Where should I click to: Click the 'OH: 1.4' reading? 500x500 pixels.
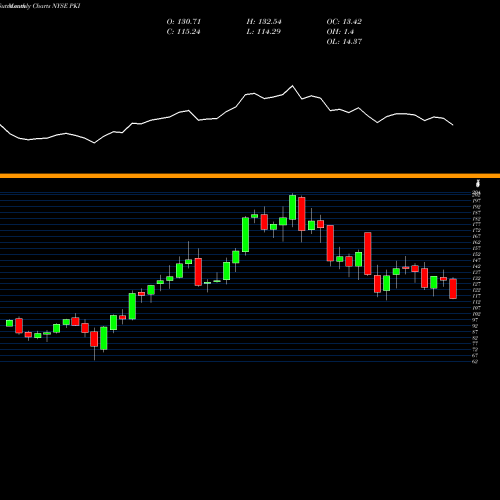tap(340, 32)
